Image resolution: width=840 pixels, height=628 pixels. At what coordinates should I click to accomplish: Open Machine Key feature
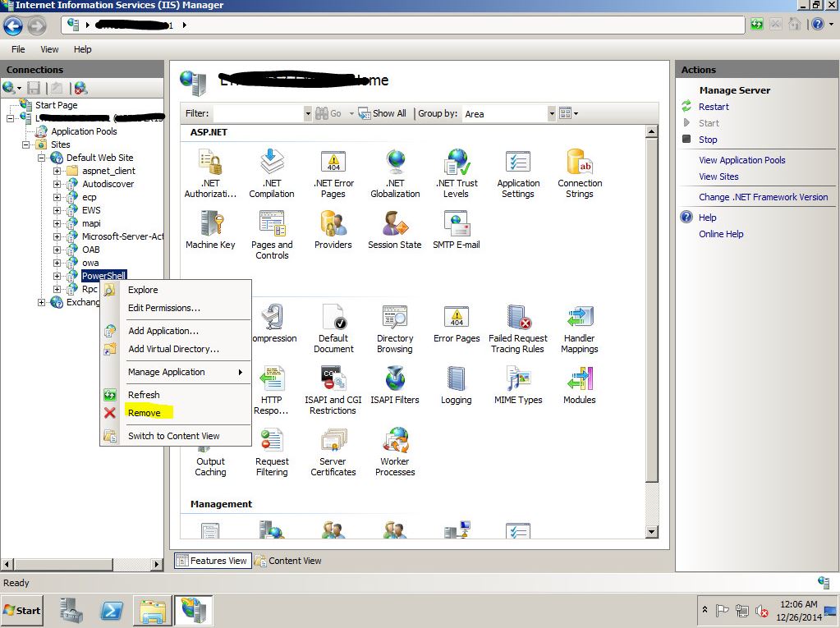point(210,230)
